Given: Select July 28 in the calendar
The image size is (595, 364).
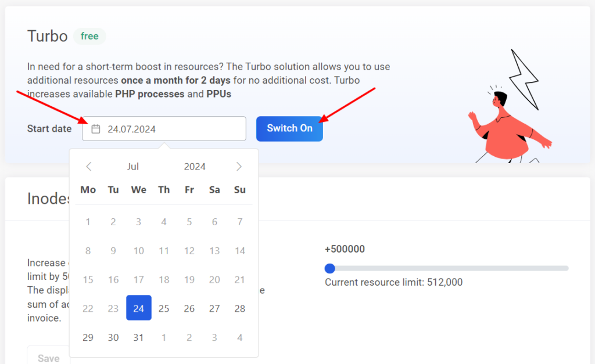Looking at the screenshot, I should 239,308.
